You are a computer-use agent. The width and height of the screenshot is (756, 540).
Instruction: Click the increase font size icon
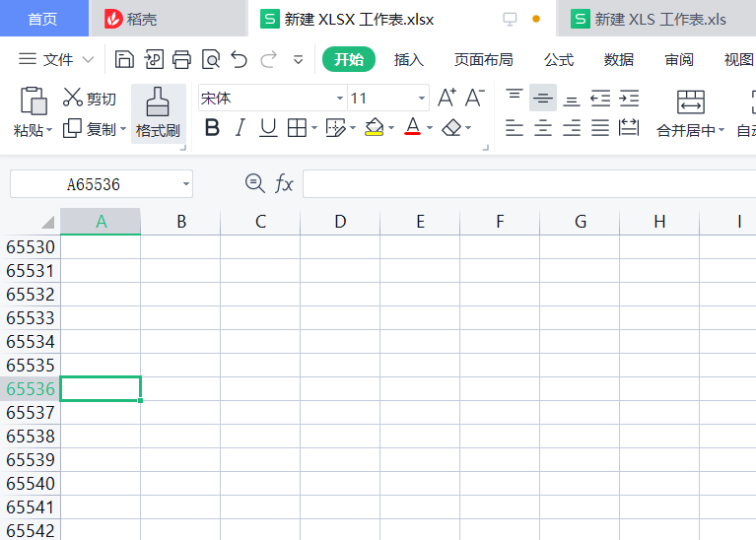(447, 98)
